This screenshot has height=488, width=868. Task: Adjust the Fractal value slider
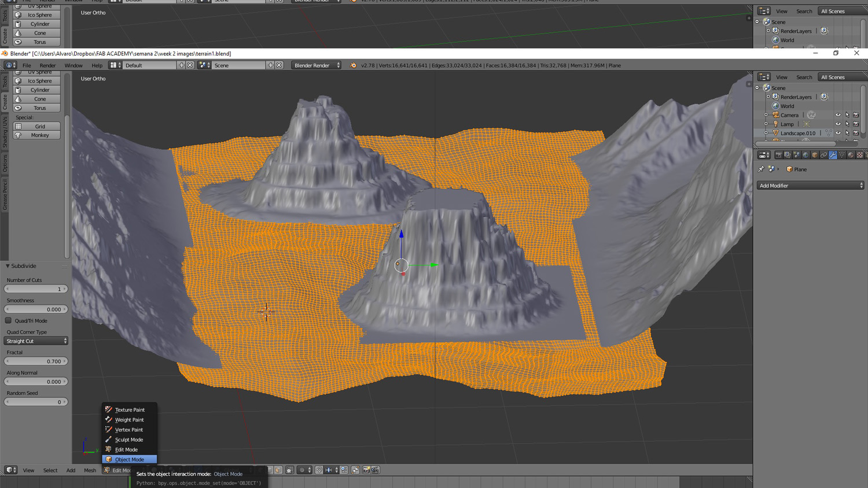pyautogui.click(x=36, y=361)
